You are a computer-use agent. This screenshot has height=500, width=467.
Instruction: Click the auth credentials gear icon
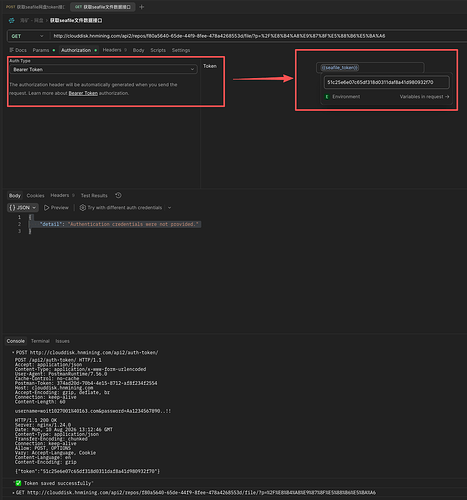point(83,208)
